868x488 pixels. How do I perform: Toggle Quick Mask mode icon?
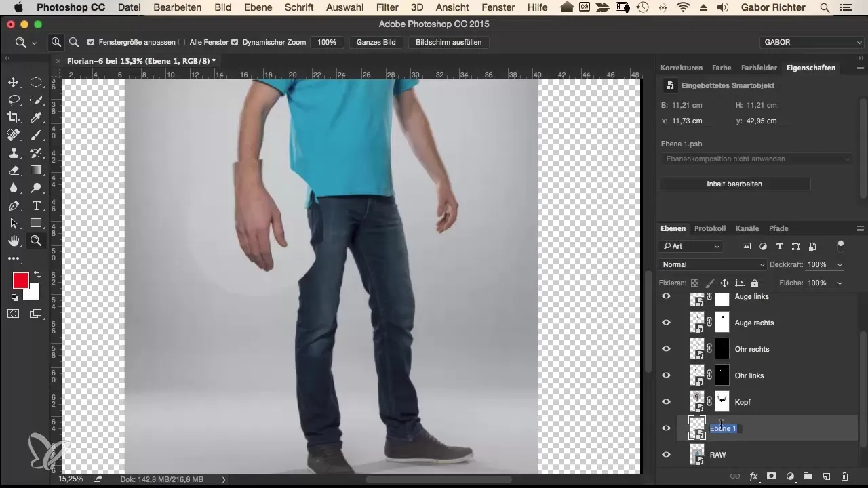pos(13,313)
